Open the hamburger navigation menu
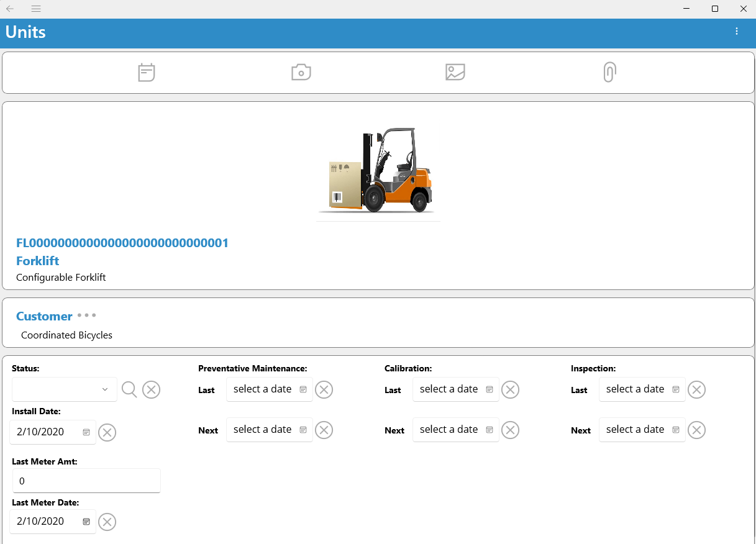Image resolution: width=756 pixels, height=544 pixels. tap(36, 9)
